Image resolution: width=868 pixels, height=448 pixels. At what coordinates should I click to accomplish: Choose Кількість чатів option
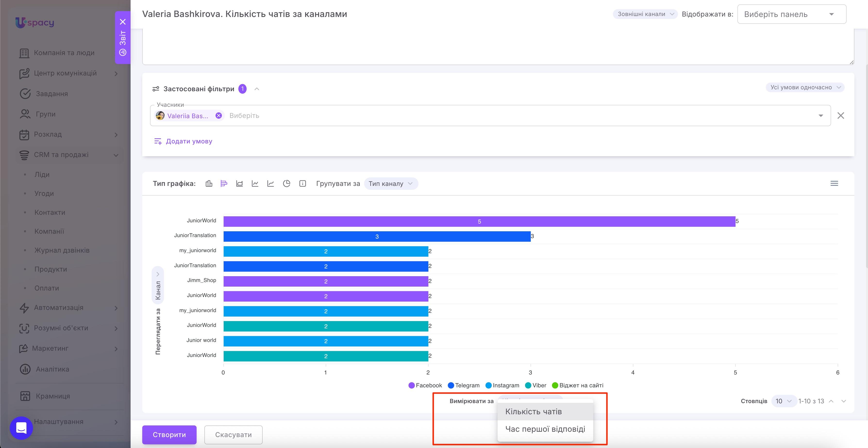545,412
